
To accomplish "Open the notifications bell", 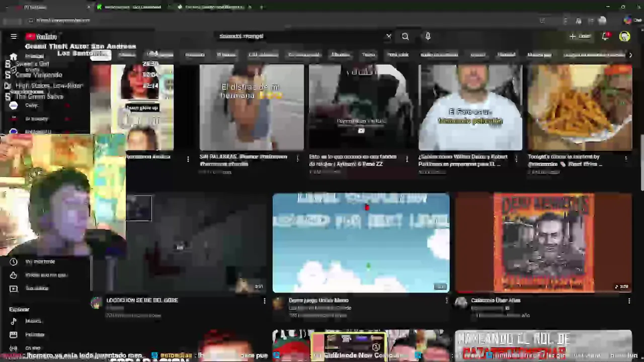I will pos(605,36).
